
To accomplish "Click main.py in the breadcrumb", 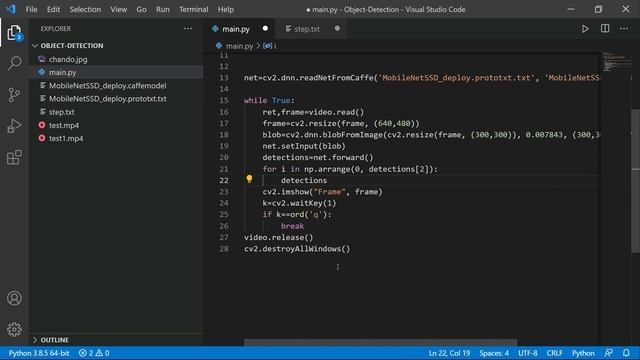I will pyautogui.click(x=239, y=46).
